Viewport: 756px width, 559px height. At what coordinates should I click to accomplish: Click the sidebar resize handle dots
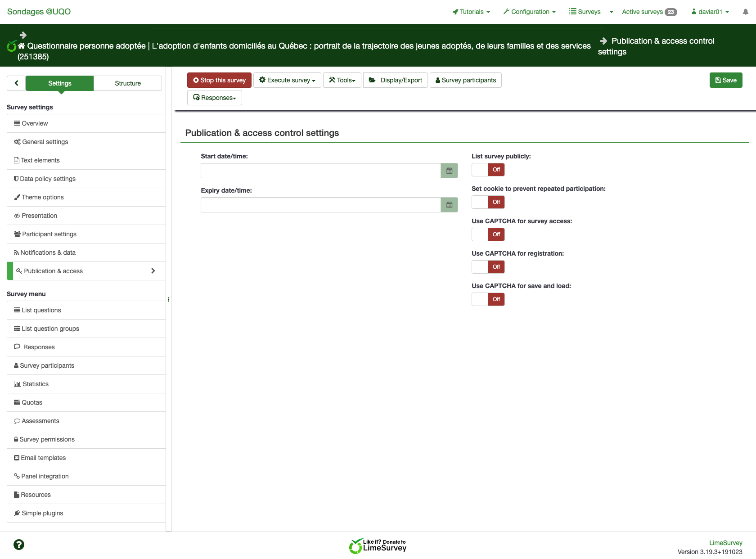(x=168, y=299)
